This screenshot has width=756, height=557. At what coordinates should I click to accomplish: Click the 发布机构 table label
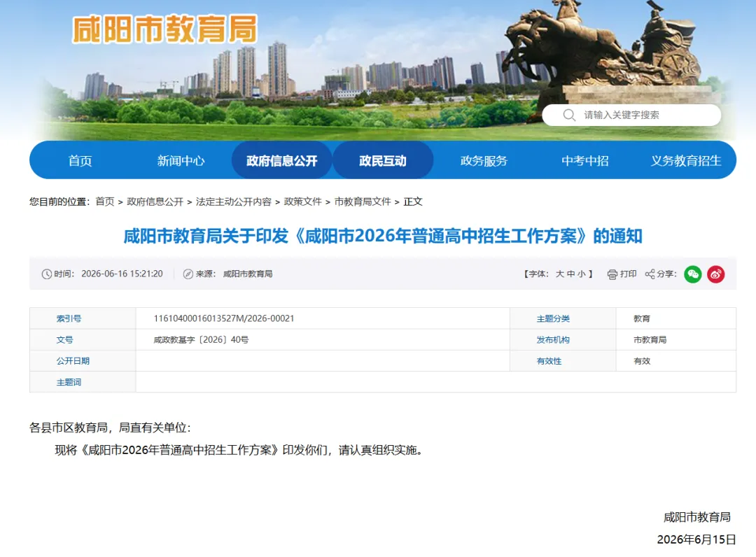click(553, 339)
